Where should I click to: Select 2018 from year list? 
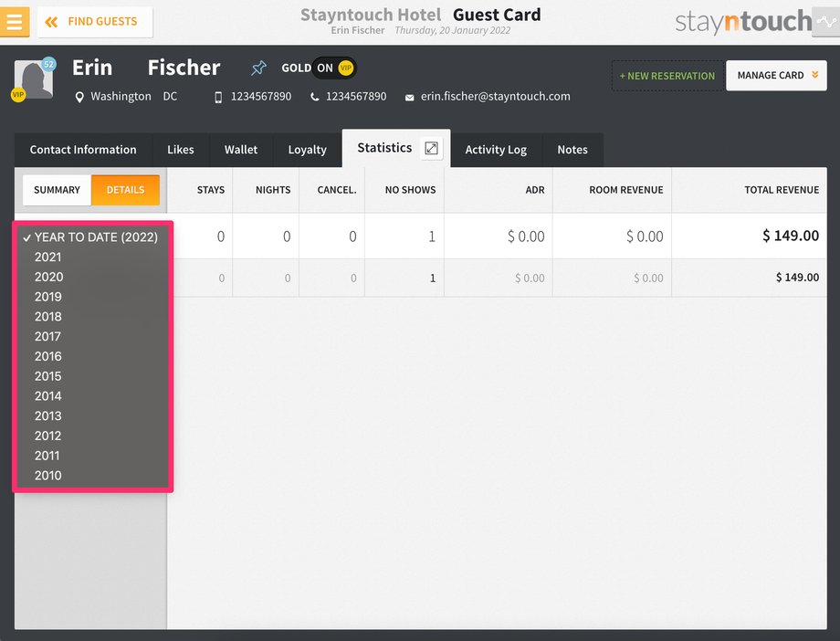[x=93, y=316]
